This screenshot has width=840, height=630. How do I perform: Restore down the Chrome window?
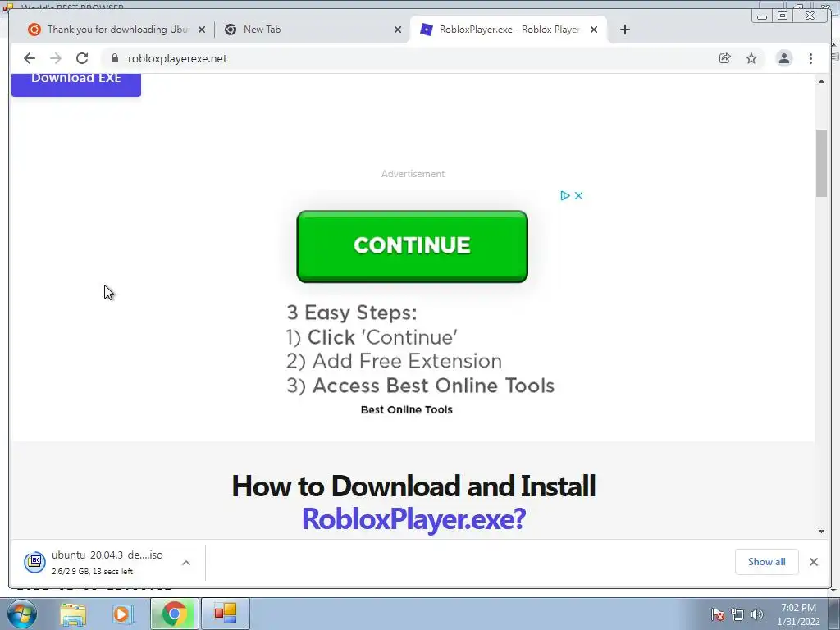[783, 16]
